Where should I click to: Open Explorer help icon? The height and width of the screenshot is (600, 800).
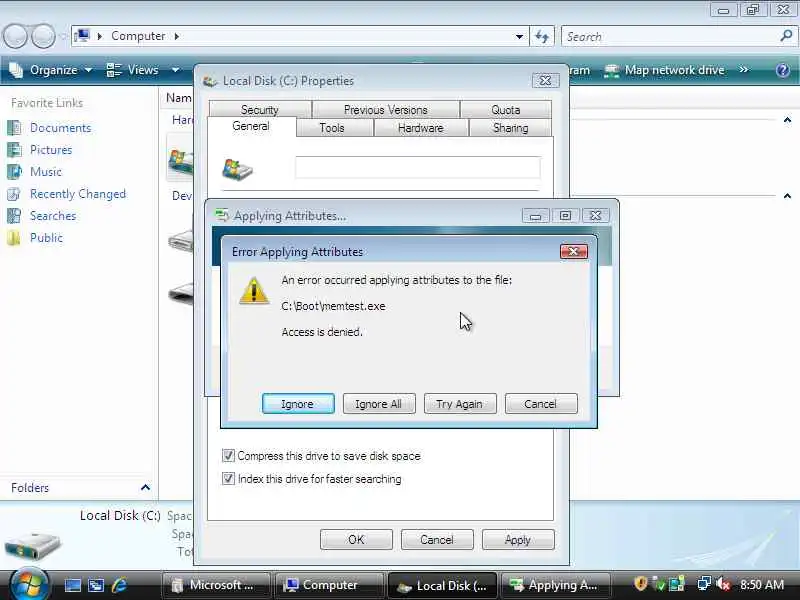pos(783,70)
